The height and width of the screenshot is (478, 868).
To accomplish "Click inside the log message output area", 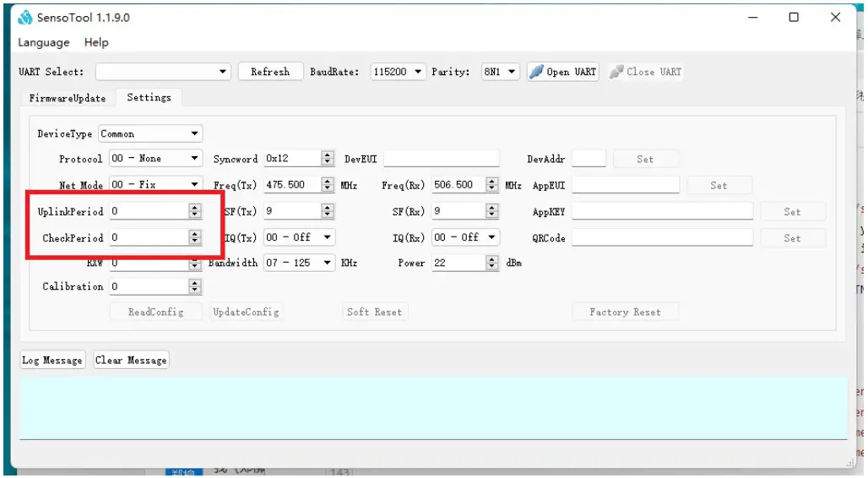I will (433, 408).
